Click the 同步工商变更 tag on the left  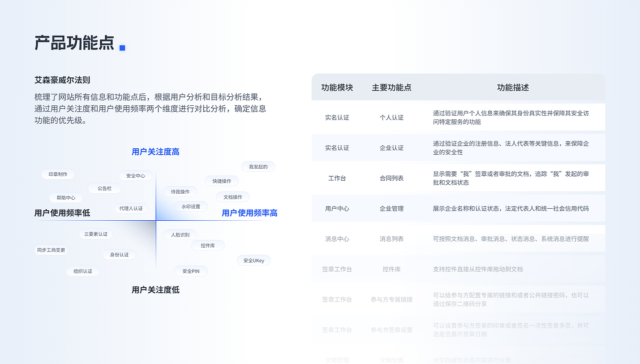tap(51, 250)
